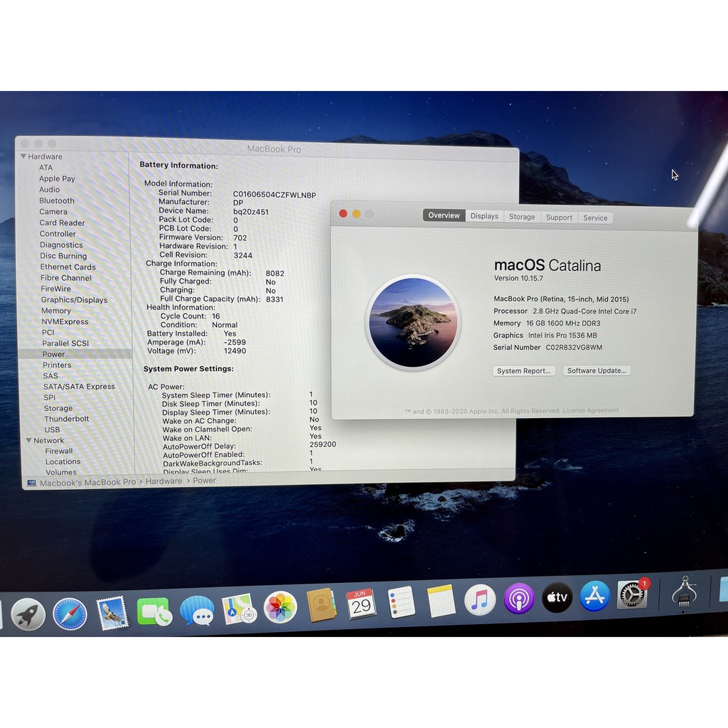Click the System Report button

(524, 370)
